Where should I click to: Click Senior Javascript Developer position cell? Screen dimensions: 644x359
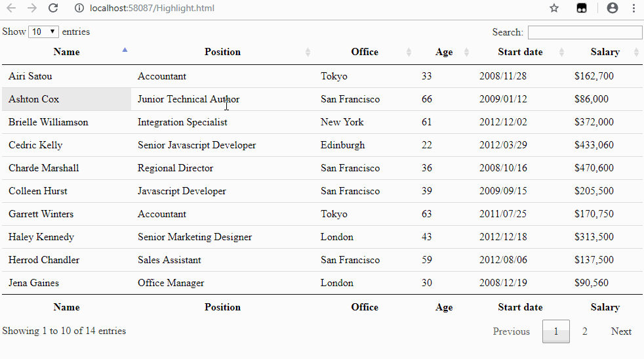point(222,145)
